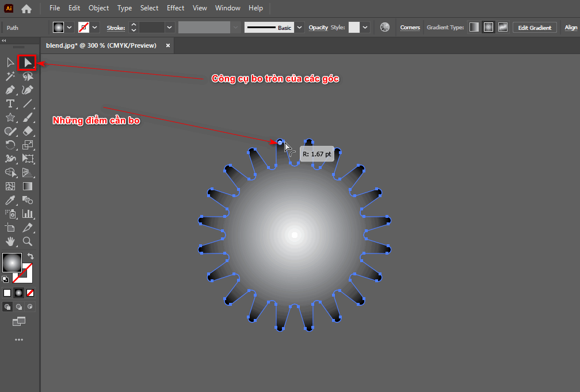Click the Gradient tool in the toolbar
This screenshot has width=580, height=392.
point(28,186)
